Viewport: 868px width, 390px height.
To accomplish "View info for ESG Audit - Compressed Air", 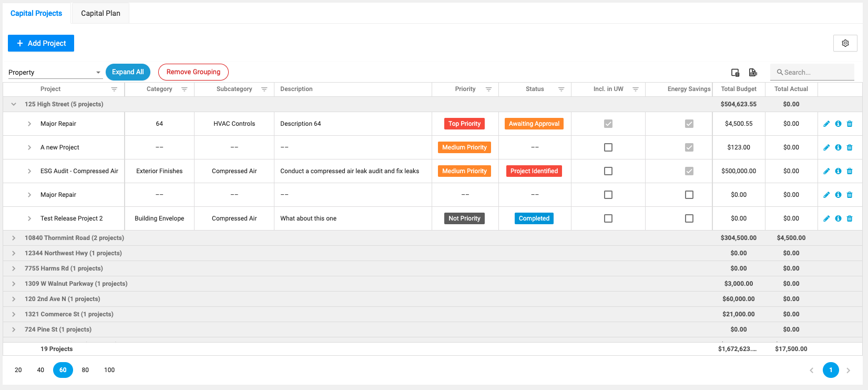I will tap(838, 171).
